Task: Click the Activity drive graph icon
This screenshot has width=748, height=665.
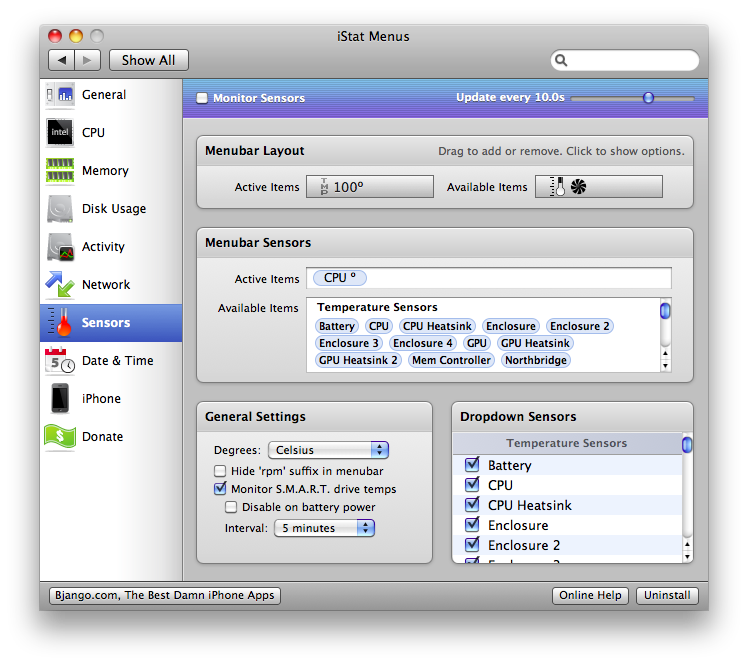Action: [x=60, y=247]
